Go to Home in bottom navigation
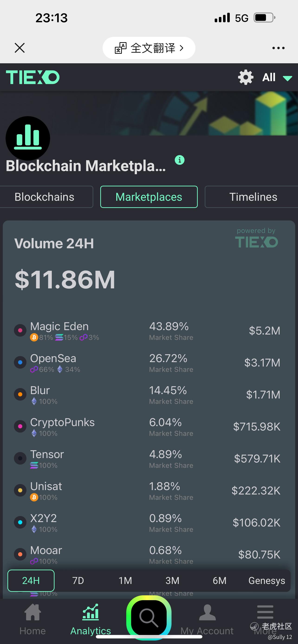 click(32, 619)
